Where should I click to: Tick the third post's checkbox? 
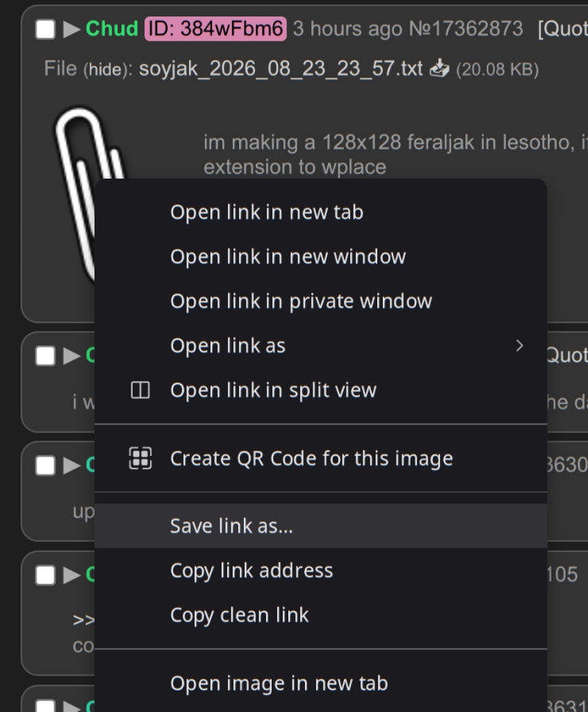45,466
